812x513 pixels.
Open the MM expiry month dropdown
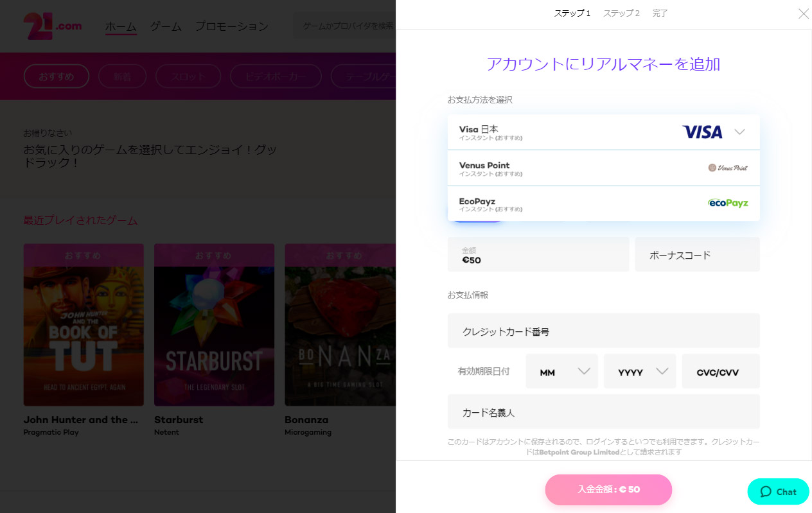click(561, 371)
